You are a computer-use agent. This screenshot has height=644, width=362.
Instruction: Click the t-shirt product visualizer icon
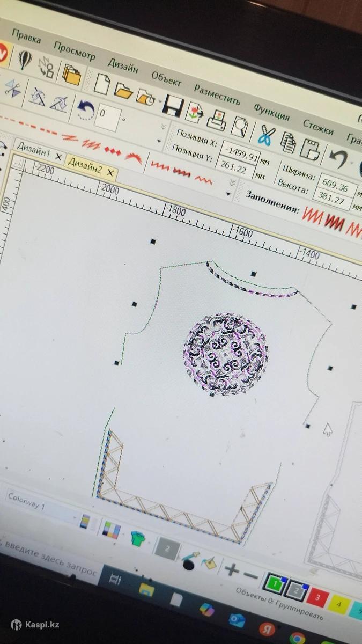pos(138,538)
